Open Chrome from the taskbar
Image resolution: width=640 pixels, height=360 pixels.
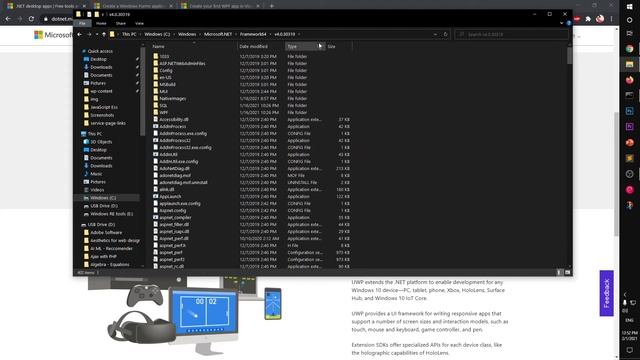click(x=629, y=49)
